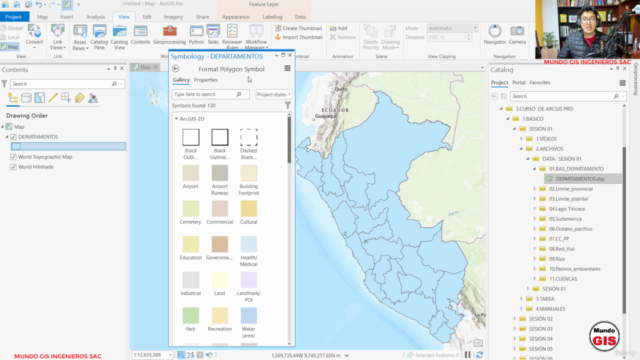Select List By Selection icon

pyautogui.click(x=40, y=98)
